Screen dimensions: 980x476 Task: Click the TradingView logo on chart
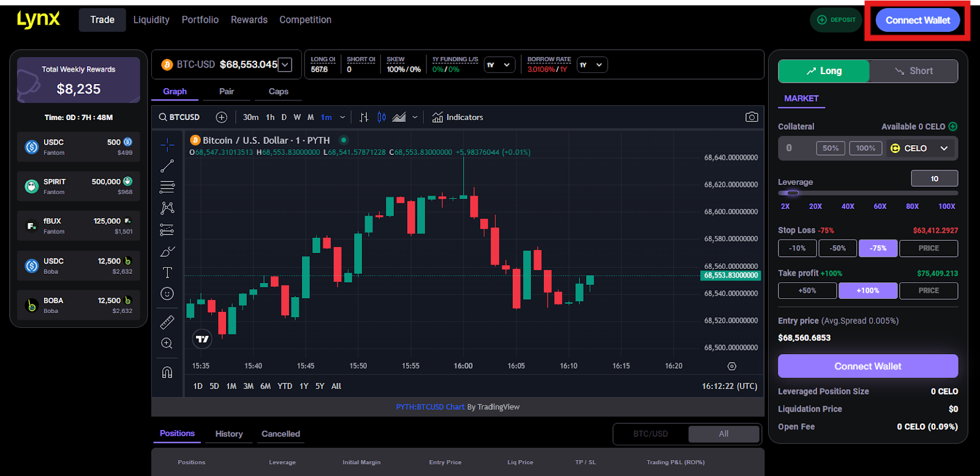[x=202, y=339]
